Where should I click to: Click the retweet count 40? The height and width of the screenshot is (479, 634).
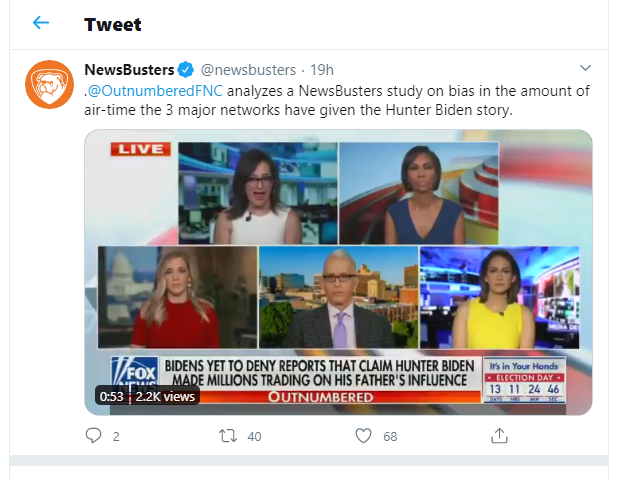254,437
